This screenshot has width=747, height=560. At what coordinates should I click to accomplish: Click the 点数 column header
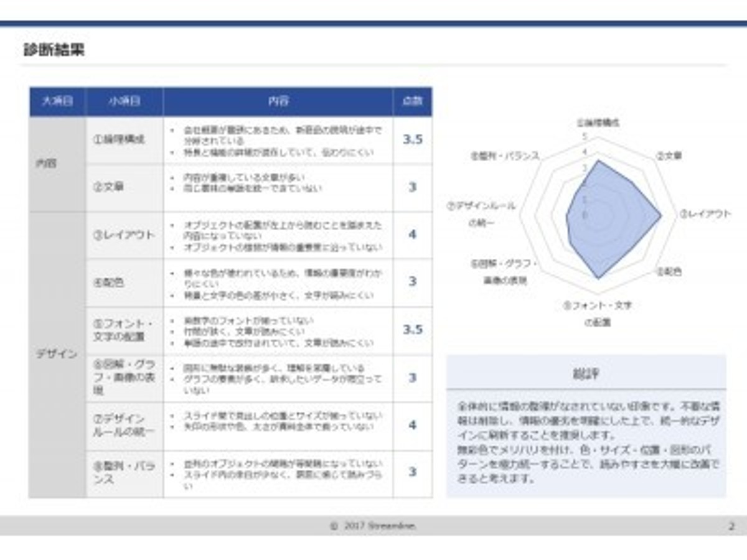[413, 101]
